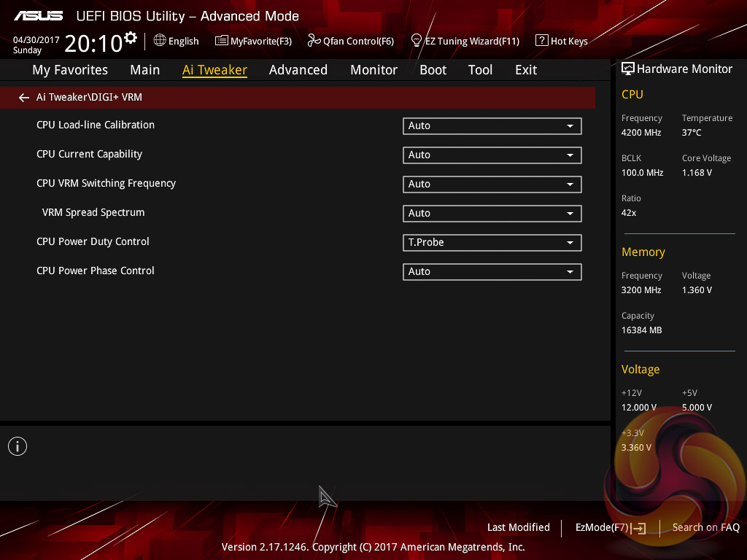The width and height of the screenshot is (747, 560).
Task: Click Last Modified button
Action: 519,527
